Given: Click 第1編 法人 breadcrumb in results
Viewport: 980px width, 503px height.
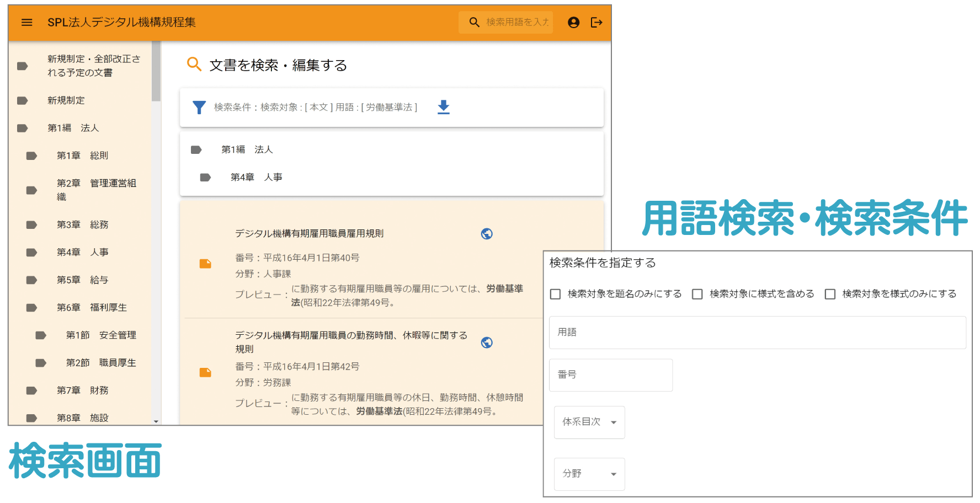Looking at the screenshot, I should pyautogui.click(x=247, y=150).
